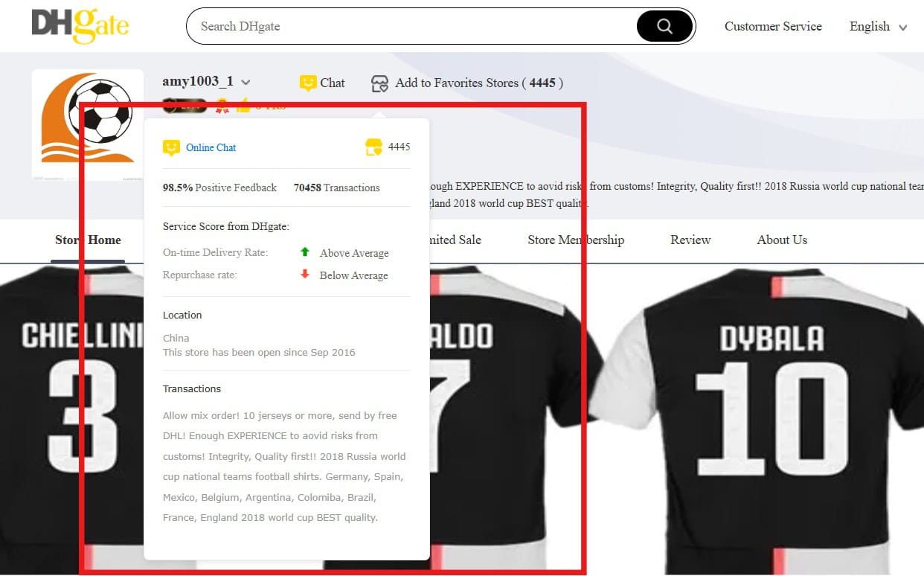Click the "On-time Delivery Rate:" label
The image size is (924, 576).
[215, 252]
